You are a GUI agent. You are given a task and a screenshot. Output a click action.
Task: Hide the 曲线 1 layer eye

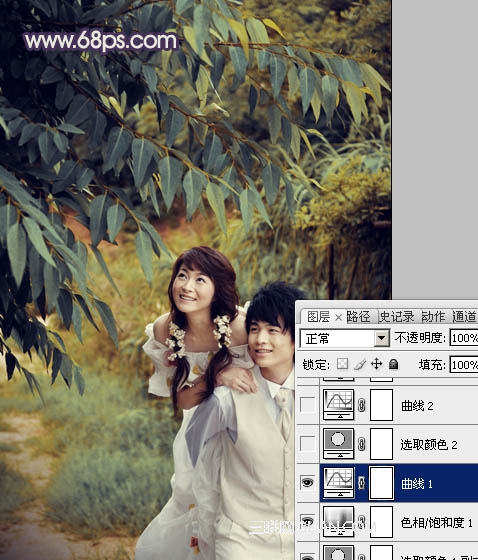coord(308,482)
